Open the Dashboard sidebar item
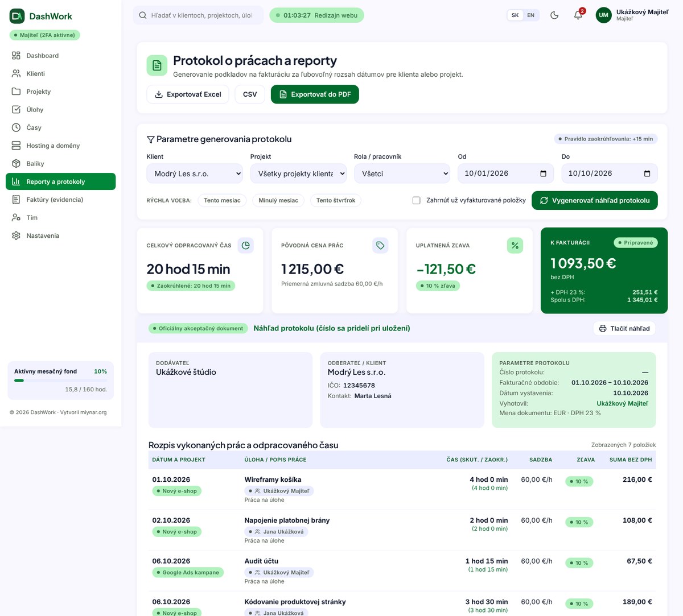This screenshot has width=683, height=616. [60, 56]
